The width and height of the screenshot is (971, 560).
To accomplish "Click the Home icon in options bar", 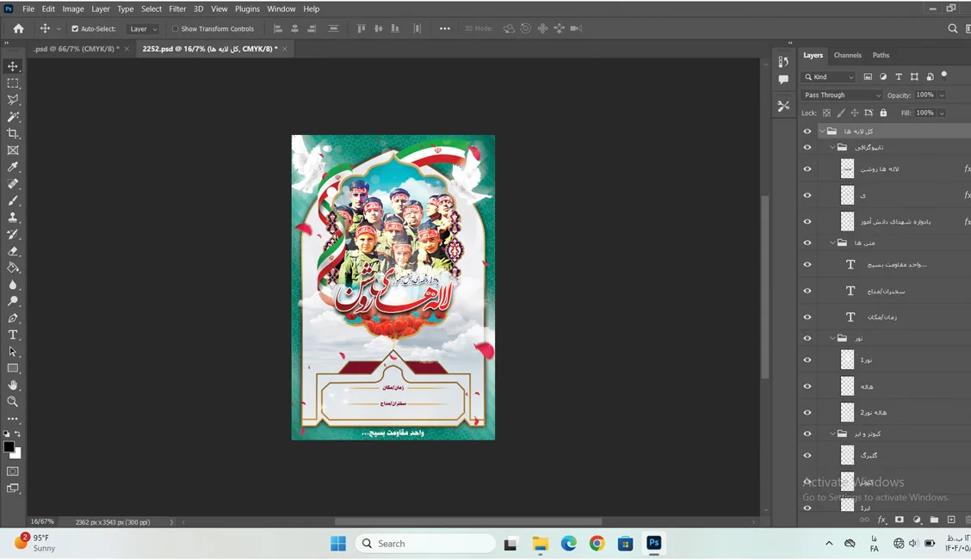I will [x=19, y=28].
